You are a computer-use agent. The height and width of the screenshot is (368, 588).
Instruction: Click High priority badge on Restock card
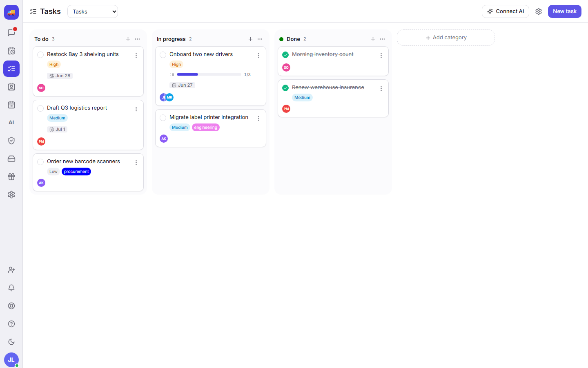pyautogui.click(x=54, y=65)
